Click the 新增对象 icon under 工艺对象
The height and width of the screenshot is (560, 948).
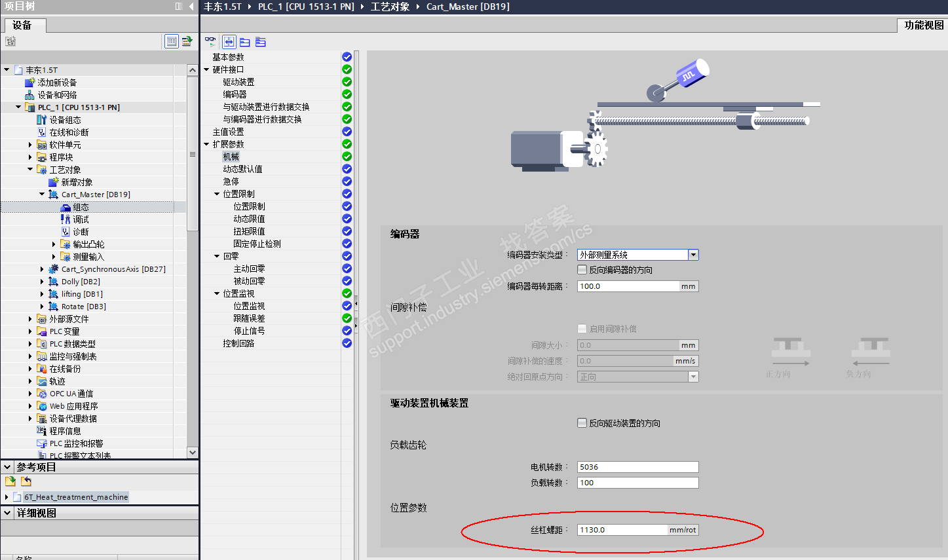point(53,182)
